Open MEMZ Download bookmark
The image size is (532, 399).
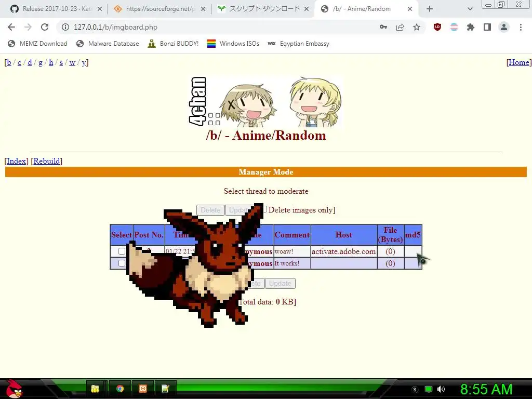point(37,44)
